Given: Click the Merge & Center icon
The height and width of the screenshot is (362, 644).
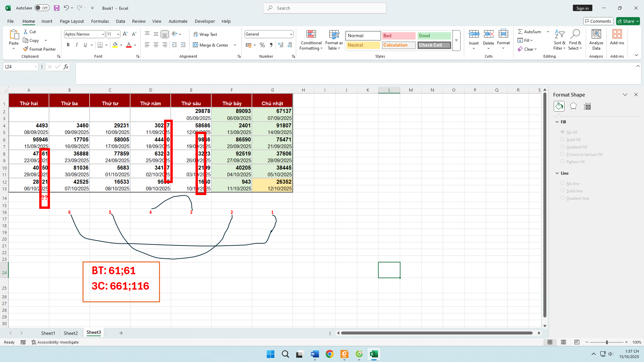Looking at the screenshot, I should point(196,45).
